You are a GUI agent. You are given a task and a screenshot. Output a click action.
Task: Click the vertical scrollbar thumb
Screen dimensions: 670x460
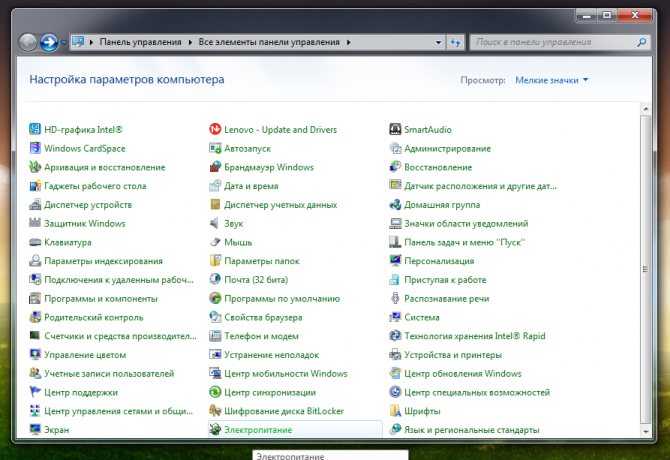(645, 269)
